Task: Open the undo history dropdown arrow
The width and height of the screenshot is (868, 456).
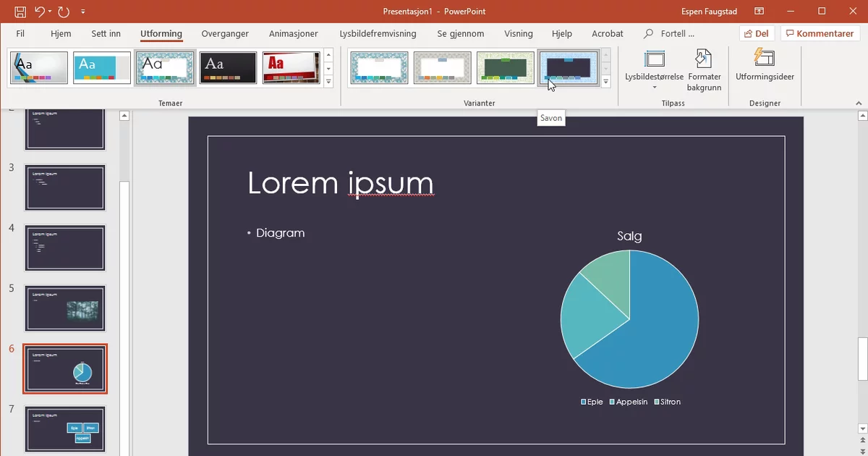Action: (x=49, y=12)
